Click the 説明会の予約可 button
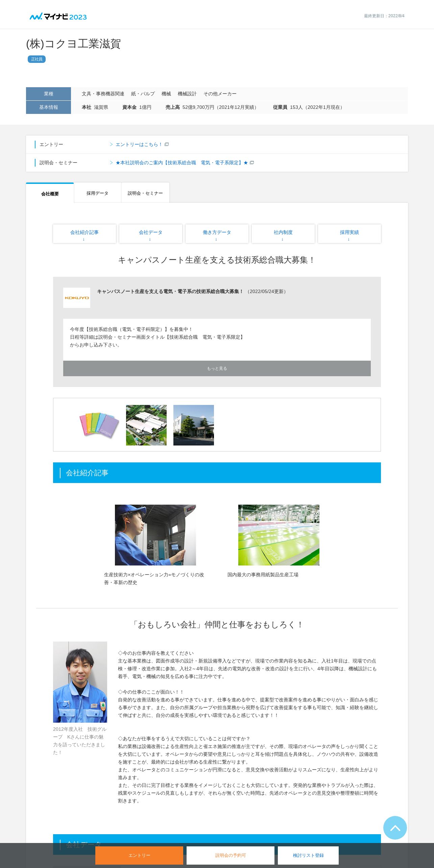 coord(231,855)
